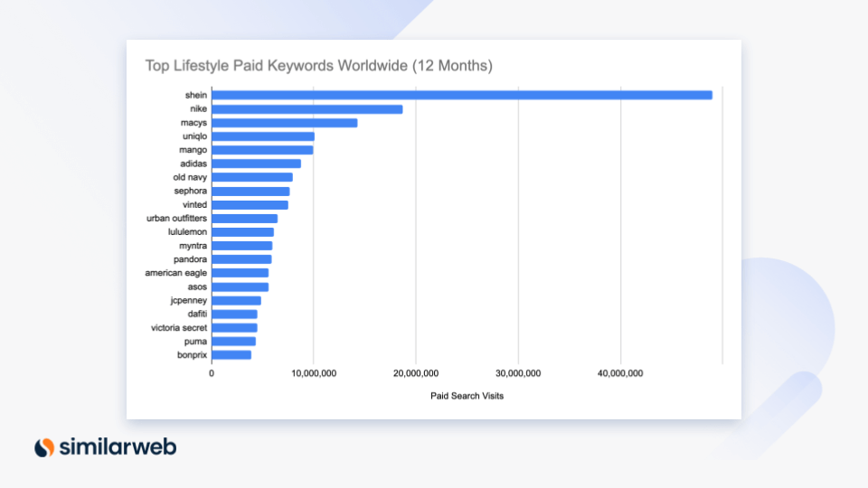This screenshot has width=868, height=488.
Task: Click the '0' axis tick label
Action: pos(212,373)
